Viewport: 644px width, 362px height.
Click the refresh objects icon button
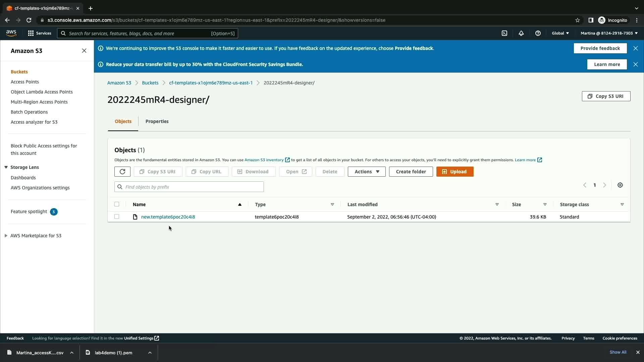tap(122, 172)
